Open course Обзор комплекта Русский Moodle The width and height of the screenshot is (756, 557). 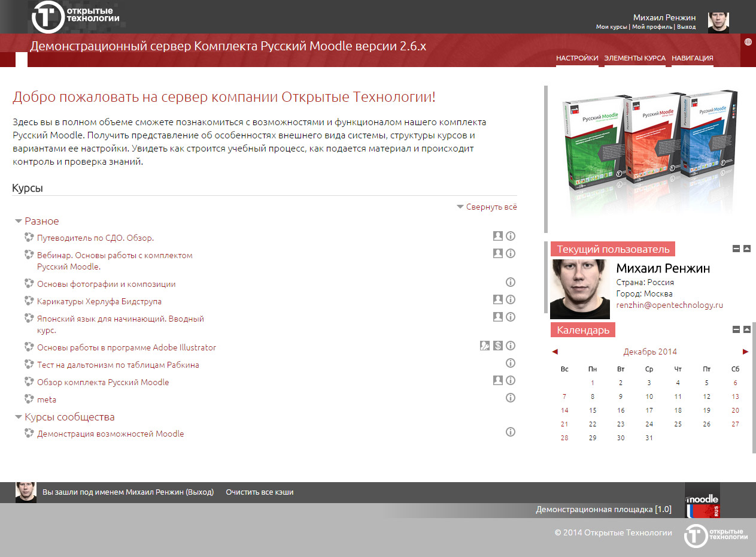point(103,382)
